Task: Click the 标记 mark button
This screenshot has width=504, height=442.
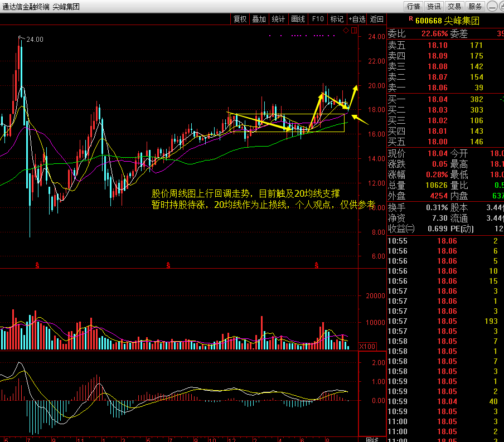Action: point(337,20)
